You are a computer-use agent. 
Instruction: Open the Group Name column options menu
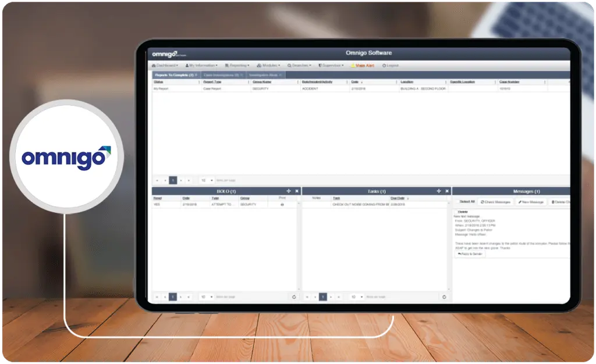[297, 82]
